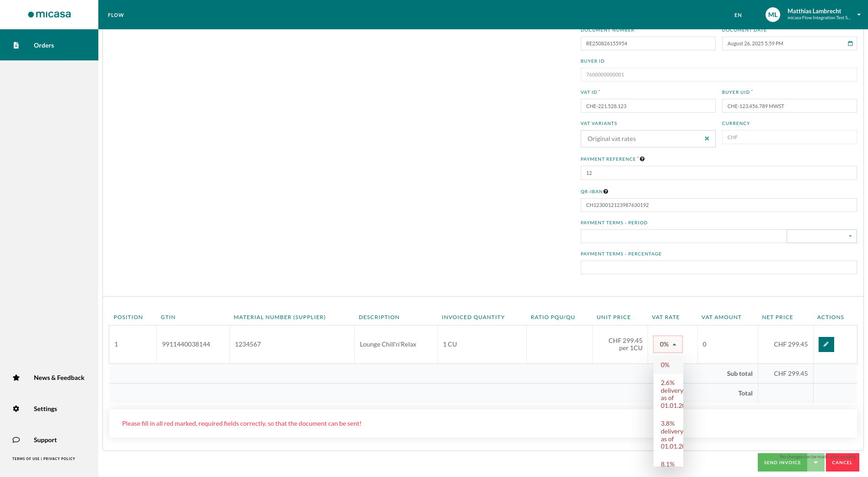Switch language via EN selector

point(738,15)
